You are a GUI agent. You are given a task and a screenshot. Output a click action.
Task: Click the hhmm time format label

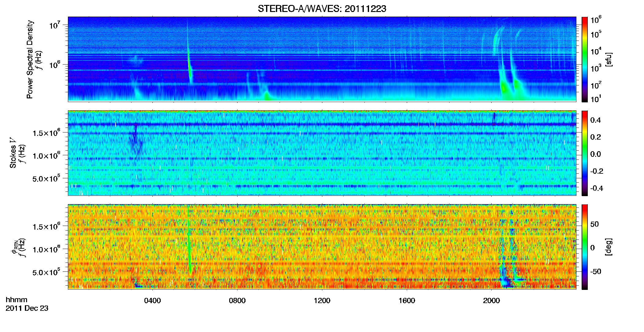point(17,300)
